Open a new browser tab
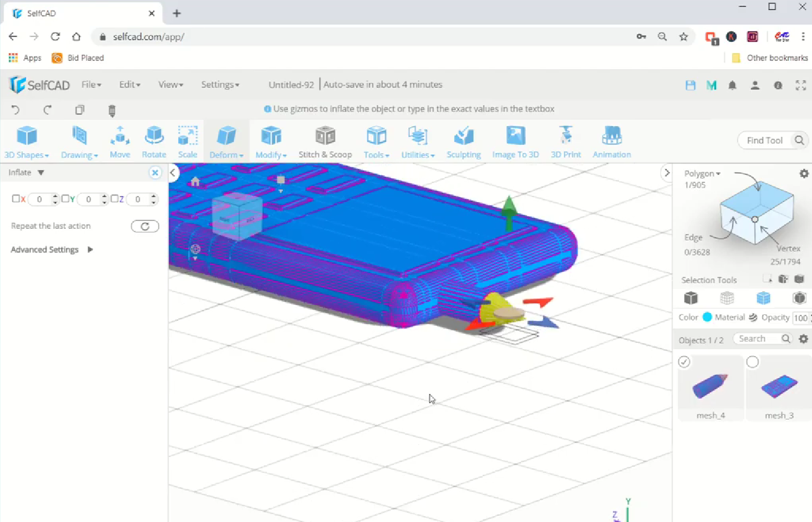Image resolution: width=812 pixels, height=522 pixels. pyautogui.click(x=177, y=13)
